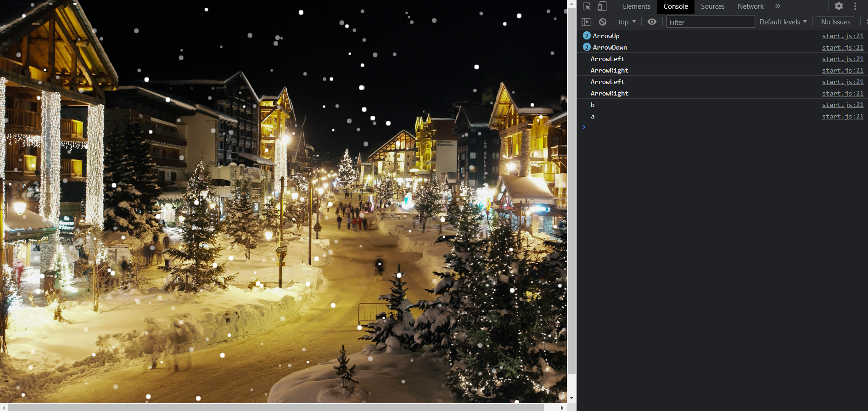Select the ArrowUp log message

click(606, 36)
